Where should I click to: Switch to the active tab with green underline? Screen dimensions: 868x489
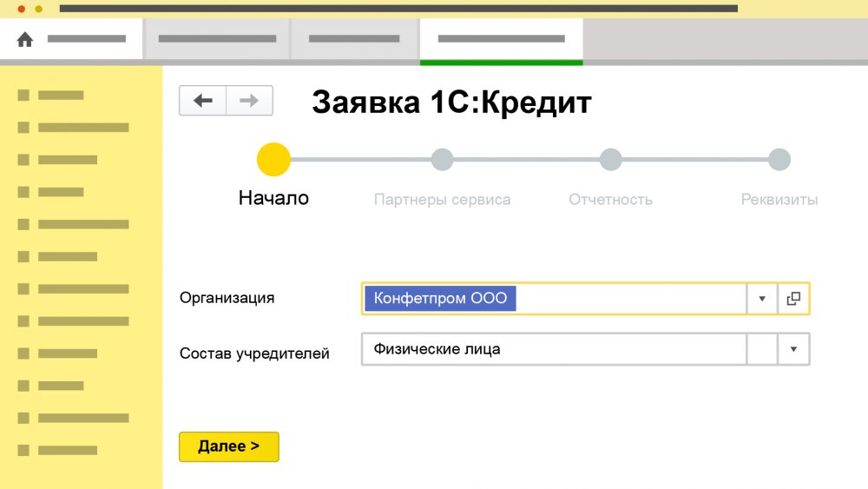501,39
